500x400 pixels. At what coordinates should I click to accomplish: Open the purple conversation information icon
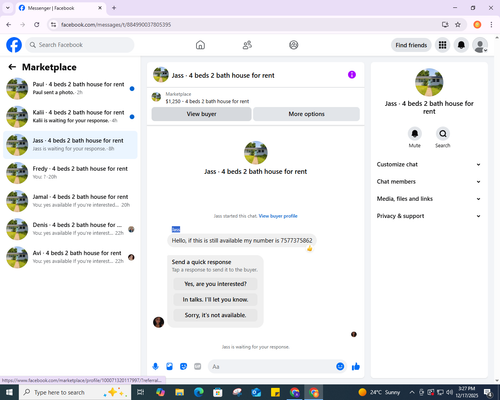352,75
